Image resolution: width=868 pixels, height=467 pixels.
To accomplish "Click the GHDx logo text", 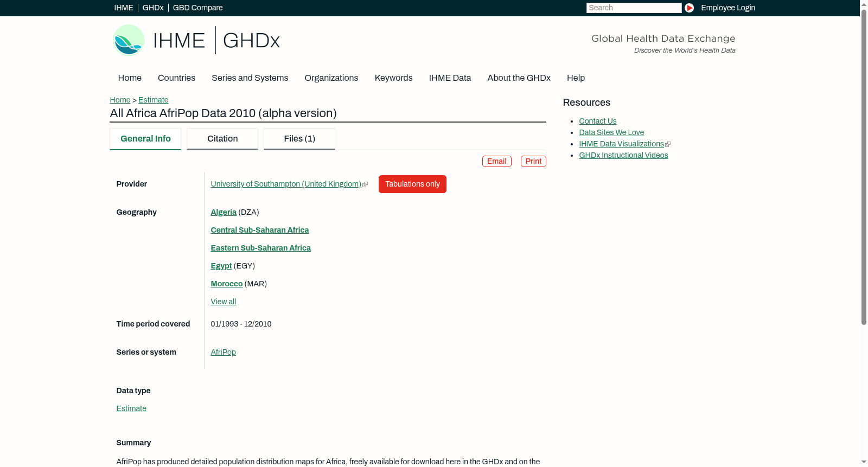I will click(251, 41).
